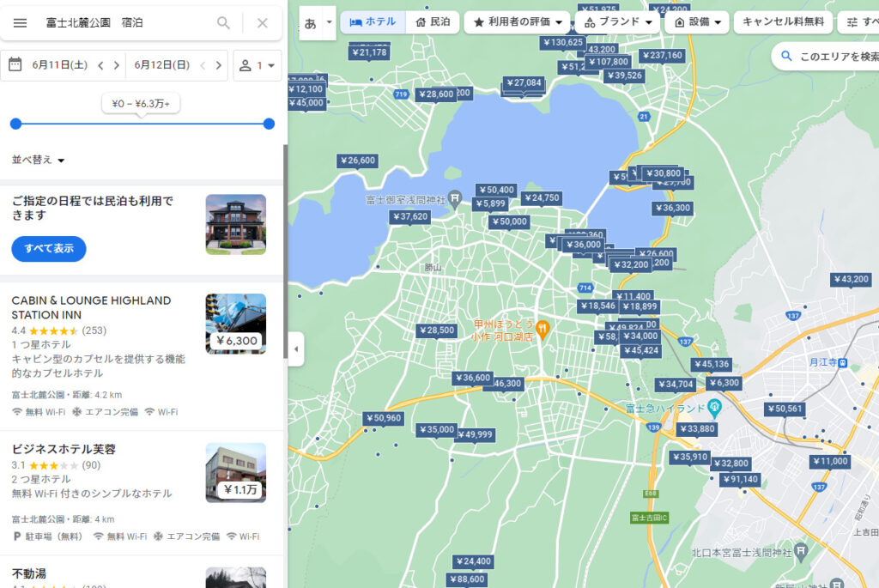Screen dimensions: 879x588
Task: Select the ¥91,140 hotel price marker
Action: click(740, 480)
